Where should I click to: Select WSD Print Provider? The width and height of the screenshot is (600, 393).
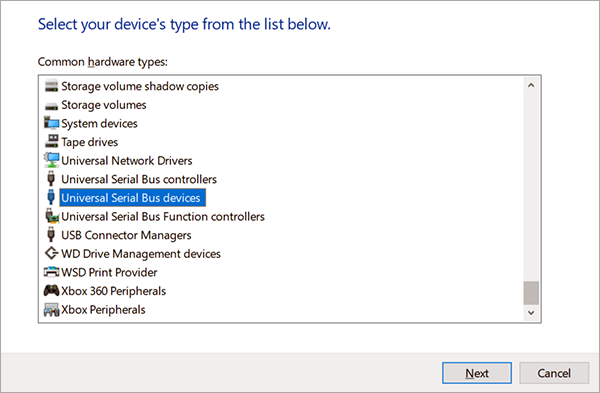109,272
